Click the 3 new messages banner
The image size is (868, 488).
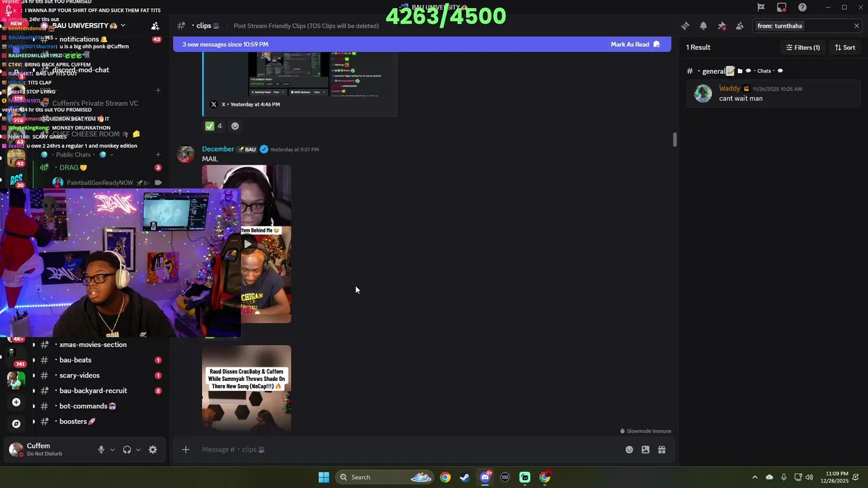[x=422, y=45]
